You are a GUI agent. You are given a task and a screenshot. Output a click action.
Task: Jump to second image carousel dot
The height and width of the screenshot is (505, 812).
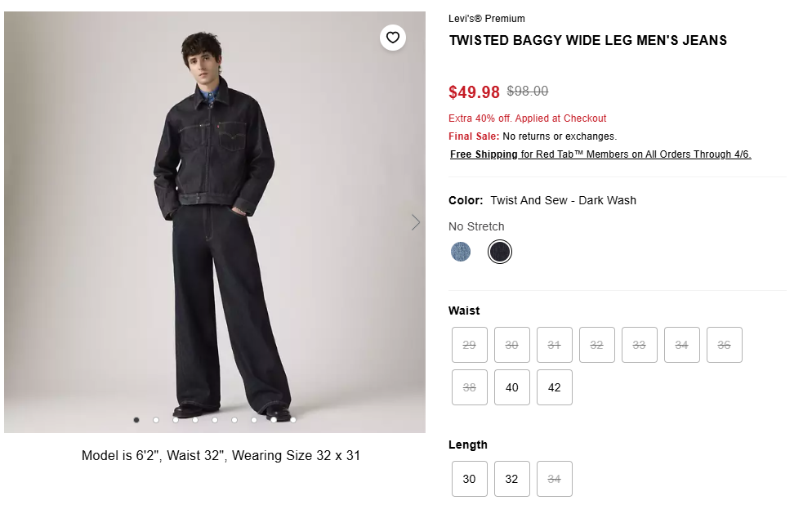click(x=156, y=420)
